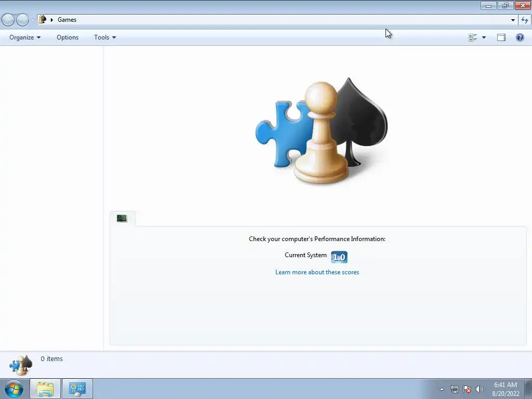Restore down the Games window

click(506, 5)
